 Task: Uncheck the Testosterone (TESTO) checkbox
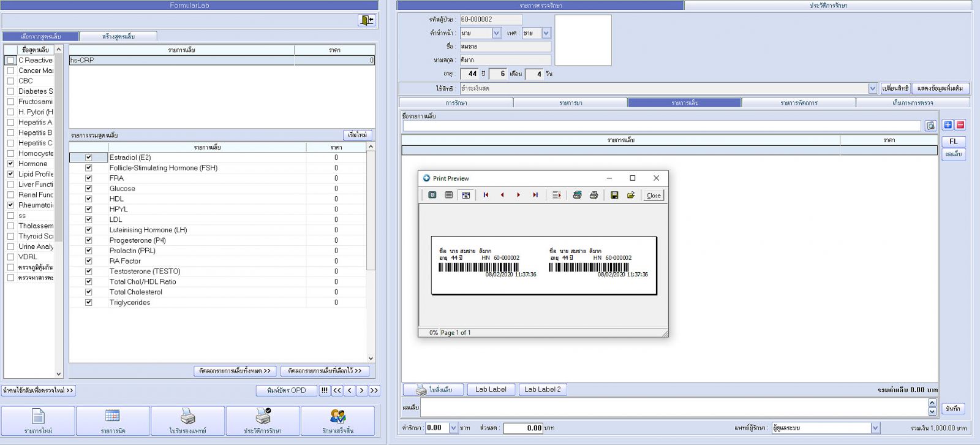[88, 272]
